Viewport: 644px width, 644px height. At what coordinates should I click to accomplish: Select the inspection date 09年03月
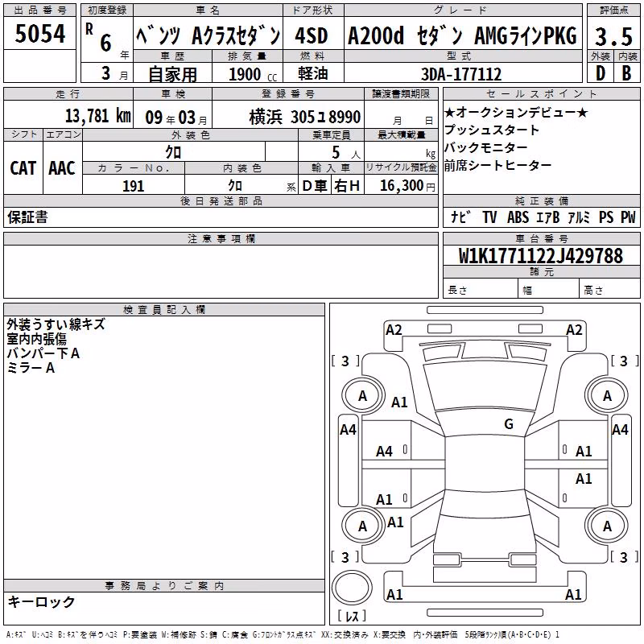[176, 118]
